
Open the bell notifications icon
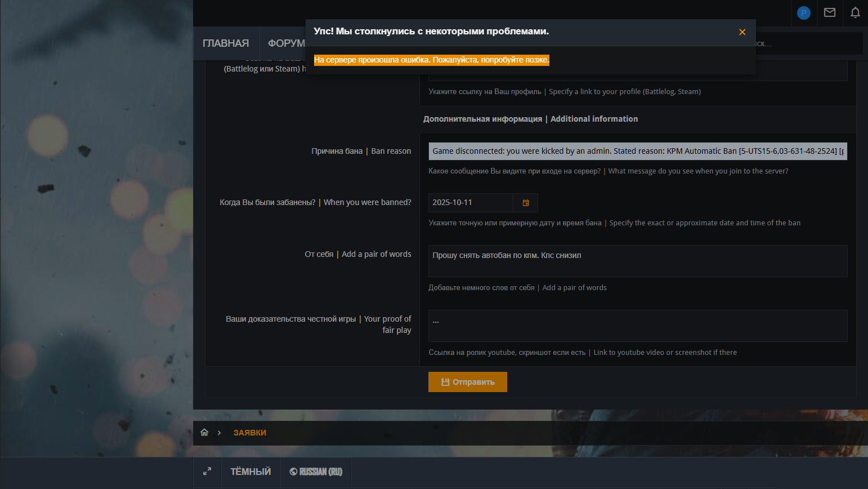point(855,12)
